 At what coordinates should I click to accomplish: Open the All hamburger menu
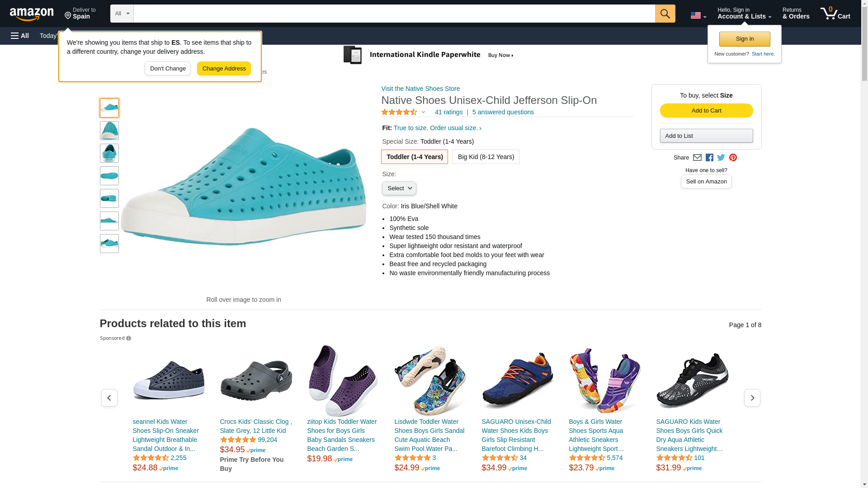pyautogui.click(x=20, y=36)
